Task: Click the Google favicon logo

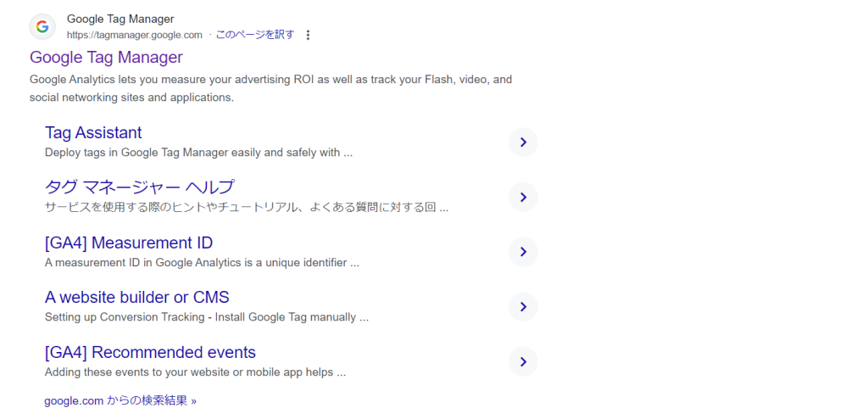Action: coord(42,26)
